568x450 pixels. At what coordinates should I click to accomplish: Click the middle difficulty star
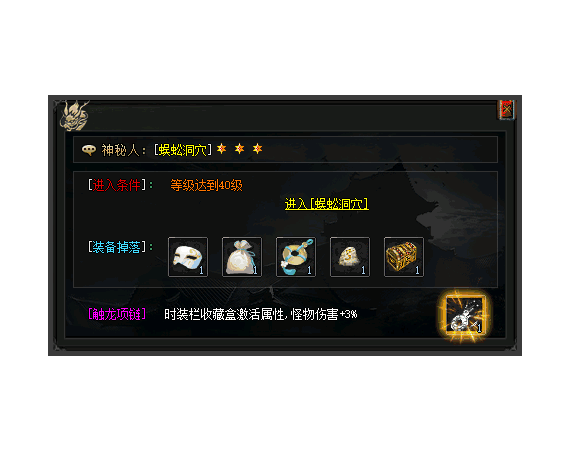pyautogui.click(x=239, y=149)
